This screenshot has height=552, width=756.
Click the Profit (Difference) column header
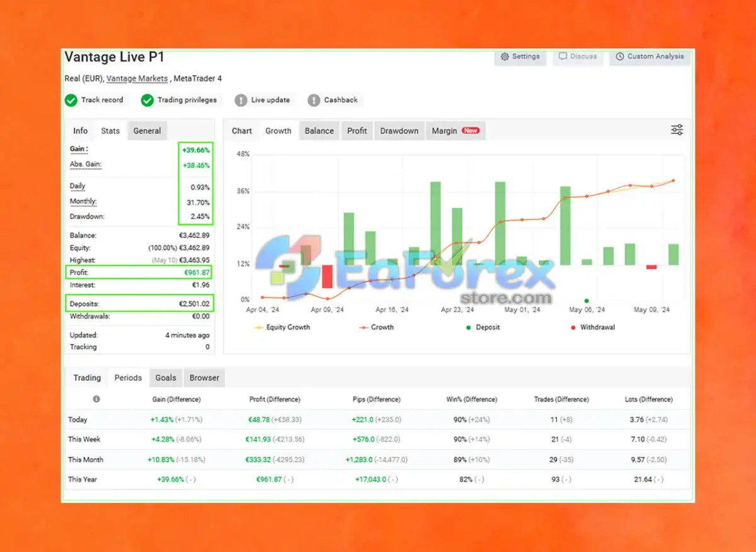(x=275, y=400)
